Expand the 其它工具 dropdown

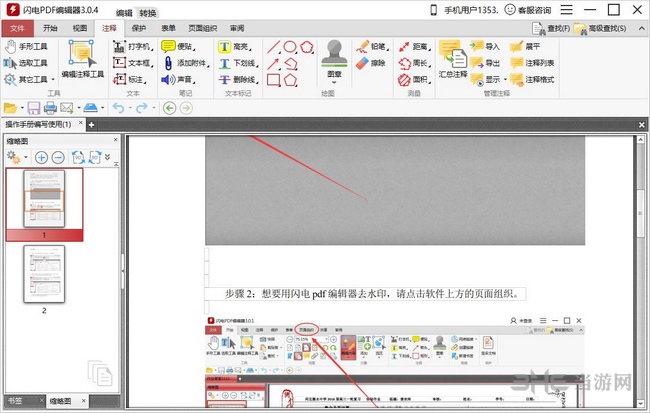click(x=53, y=79)
